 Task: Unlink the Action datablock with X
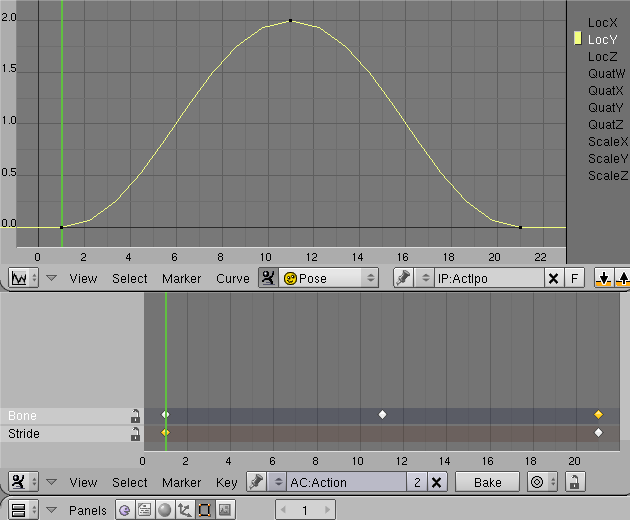pos(437,481)
